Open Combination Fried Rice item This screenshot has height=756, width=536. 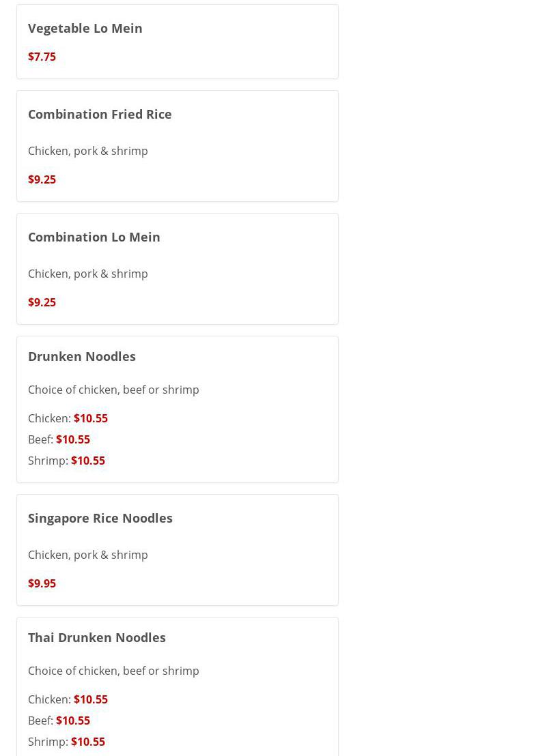click(100, 114)
